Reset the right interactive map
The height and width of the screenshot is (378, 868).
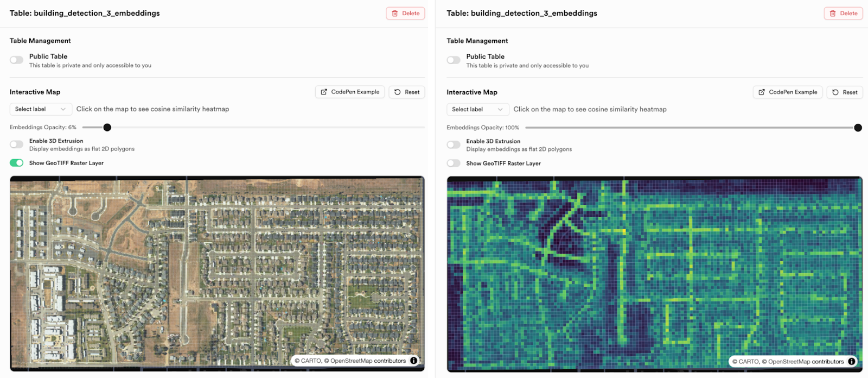845,92
